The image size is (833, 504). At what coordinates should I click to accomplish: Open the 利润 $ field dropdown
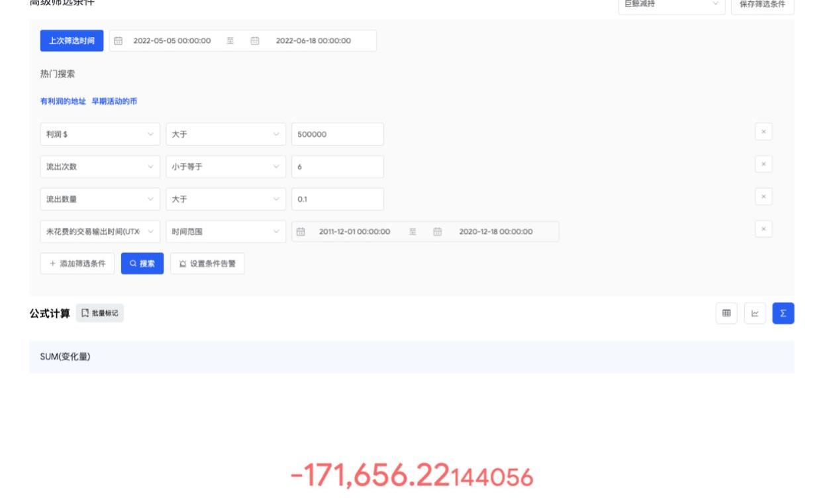(99, 134)
